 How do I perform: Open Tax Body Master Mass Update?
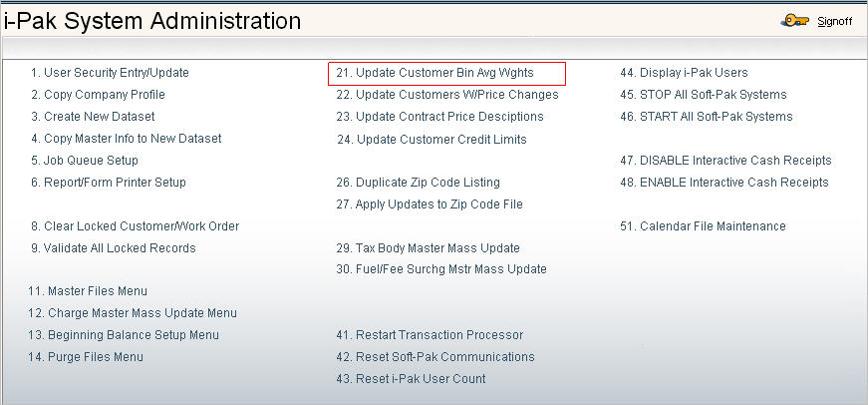[x=428, y=248]
